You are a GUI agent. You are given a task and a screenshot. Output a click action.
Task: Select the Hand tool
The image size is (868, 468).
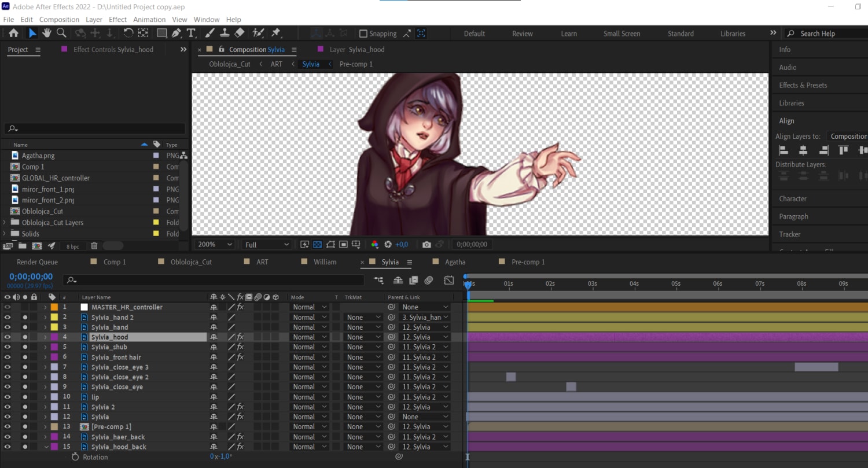click(x=46, y=33)
